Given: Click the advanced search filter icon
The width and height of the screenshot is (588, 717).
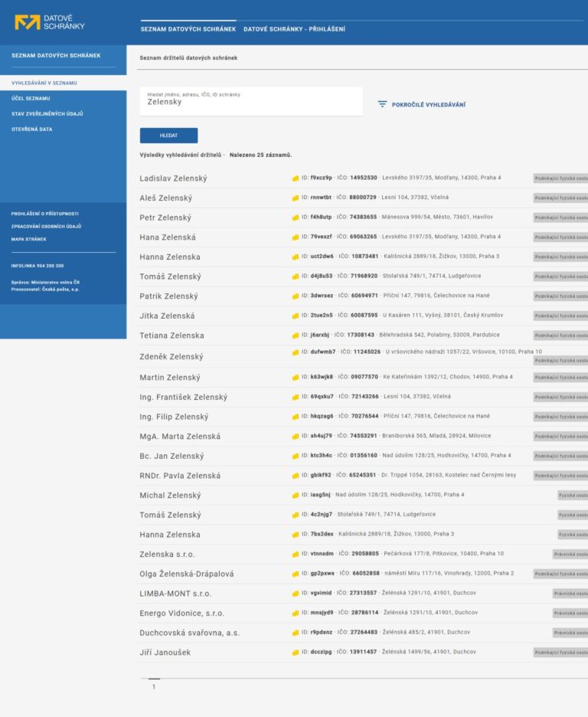Looking at the screenshot, I should (382, 104).
